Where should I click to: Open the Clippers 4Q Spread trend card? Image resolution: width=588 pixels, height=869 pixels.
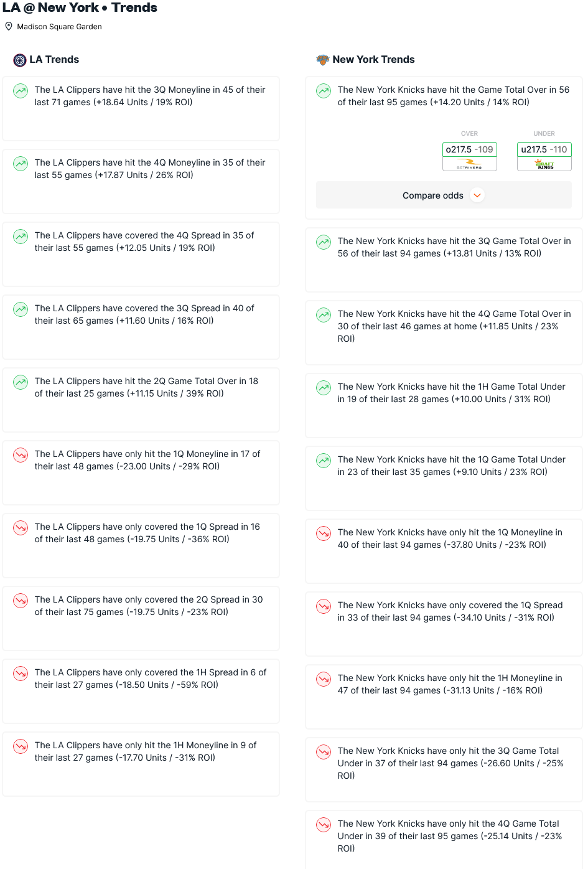point(141,254)
